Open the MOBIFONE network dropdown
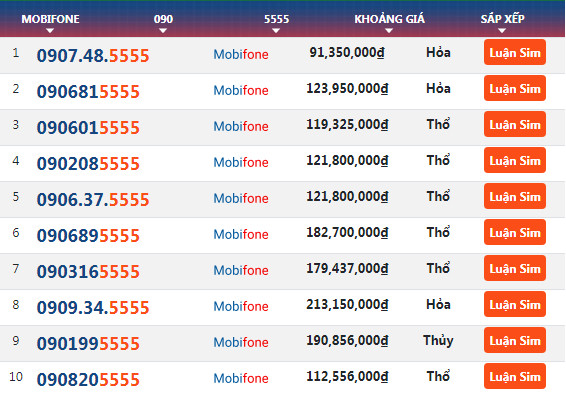 (x=50, y=22)
